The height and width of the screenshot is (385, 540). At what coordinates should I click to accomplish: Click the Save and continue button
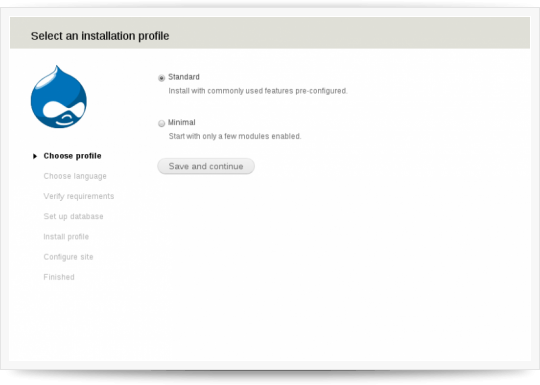206,166
